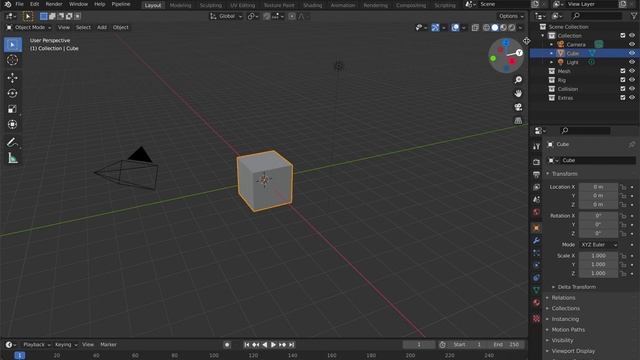Jump to the timeline end frame
This screenshot has height=360, width=640.
pos(291,344)
